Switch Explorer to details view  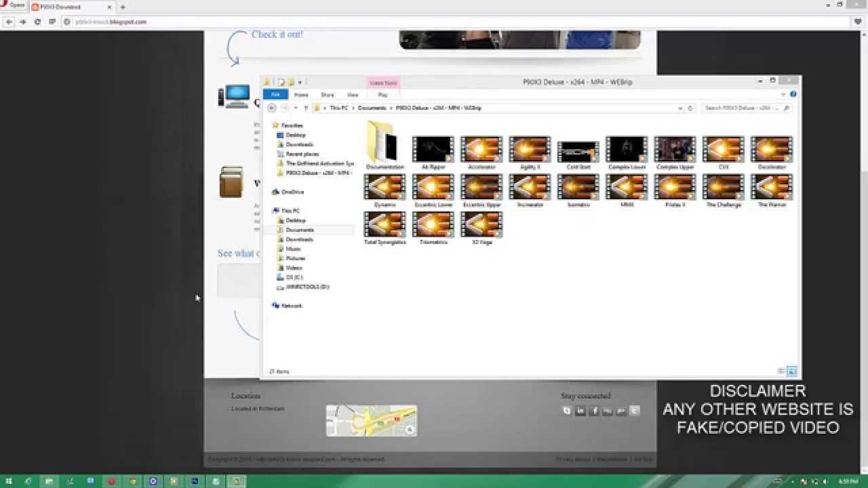781,371
